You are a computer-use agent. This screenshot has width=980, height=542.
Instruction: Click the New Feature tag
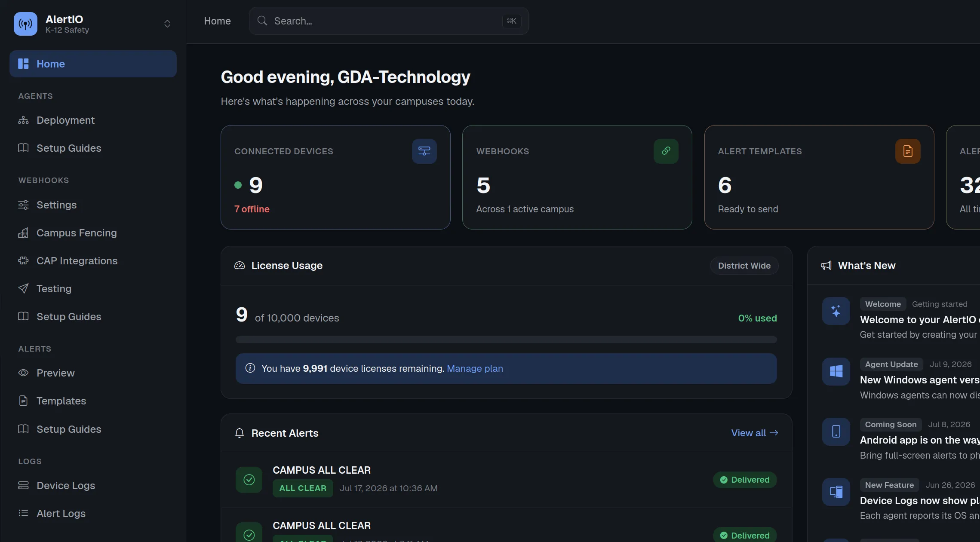pyautogui.click(x=889, y=485)
